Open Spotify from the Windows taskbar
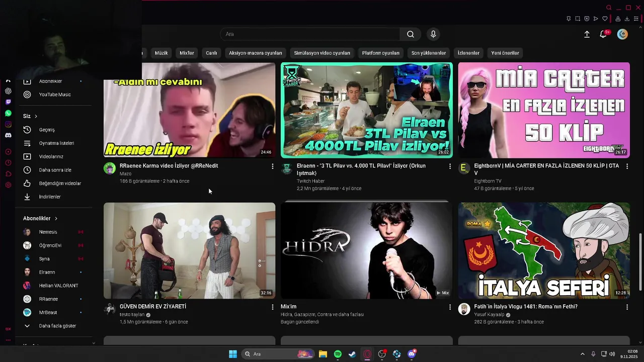The width and height of the screenshot is (644, 362). [x=338, y=354]
